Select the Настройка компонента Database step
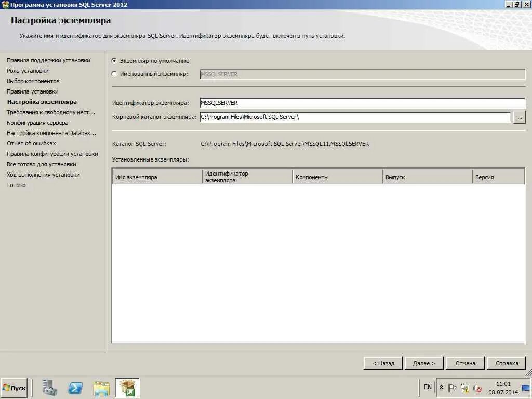This screenshot has width=532, height=399. [x=51, y=133]
